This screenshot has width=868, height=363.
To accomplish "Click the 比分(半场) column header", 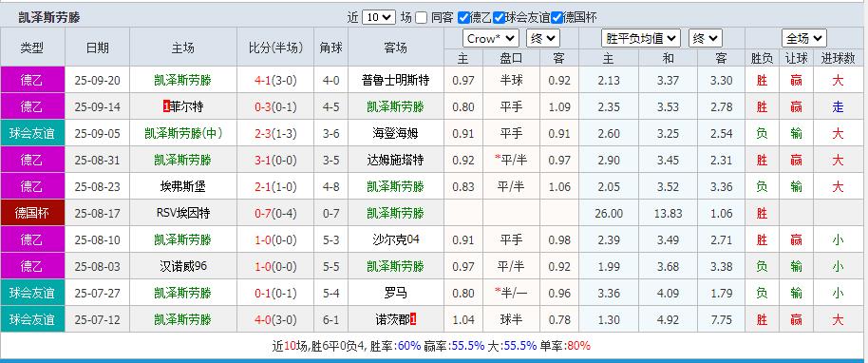I will [x=275, y=48].
